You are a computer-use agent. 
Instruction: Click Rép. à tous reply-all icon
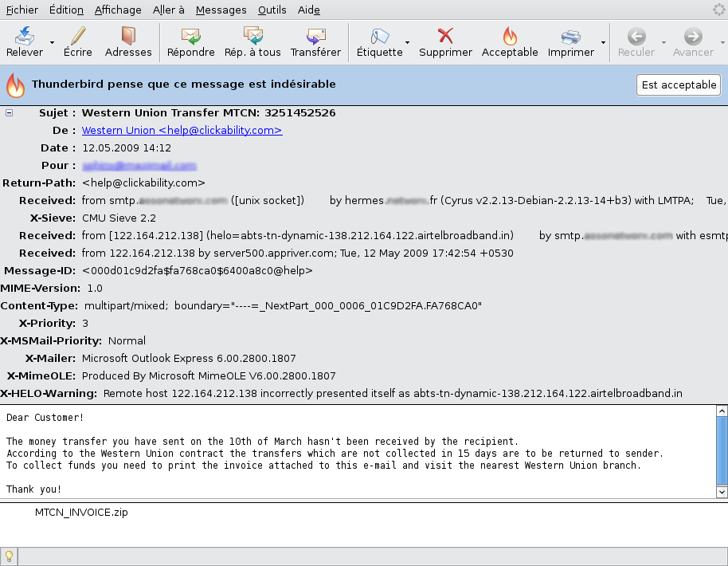pos(253,36)
